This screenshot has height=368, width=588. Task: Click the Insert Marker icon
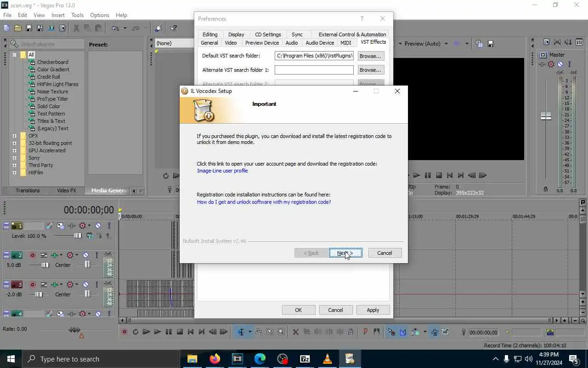pos(366,332)
